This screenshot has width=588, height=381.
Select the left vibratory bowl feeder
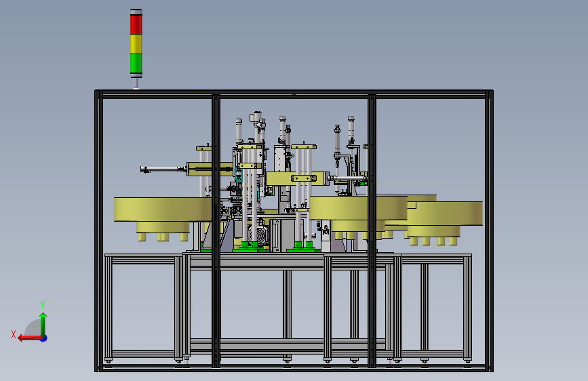pos(163,209)
